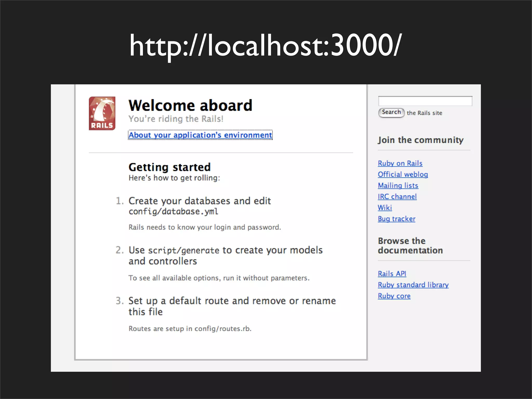Click the Browse the documentation heading
The width and height of the screenshot is (532, 399).
tap(410, 245)
